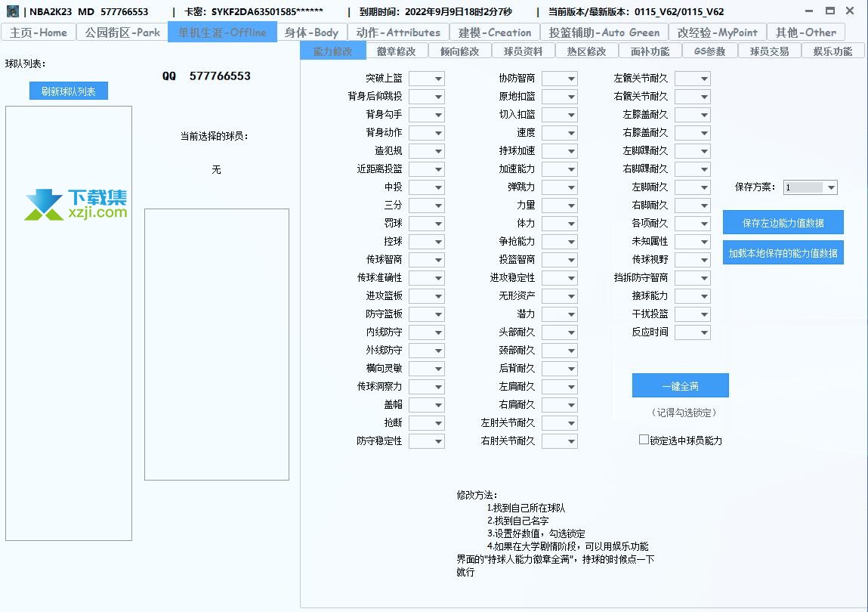Expand the 传球视野 dropdown

(x=693, y=261)
